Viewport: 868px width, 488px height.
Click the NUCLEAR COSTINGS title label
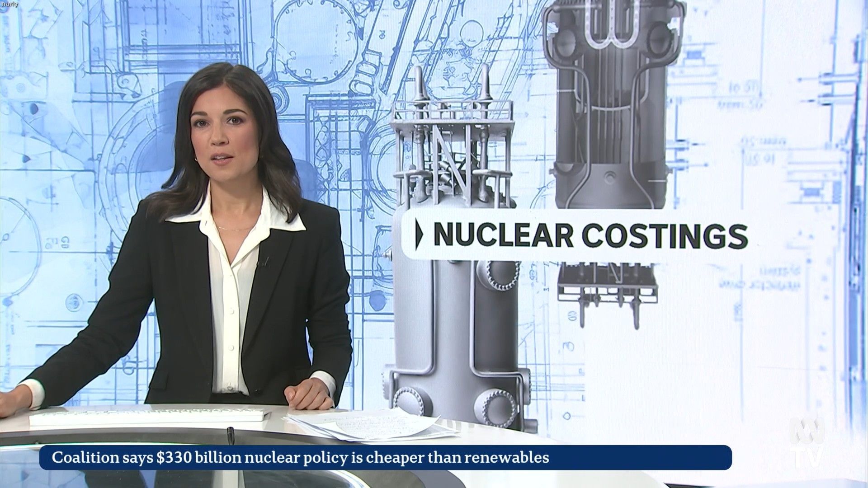pos(590,235)
